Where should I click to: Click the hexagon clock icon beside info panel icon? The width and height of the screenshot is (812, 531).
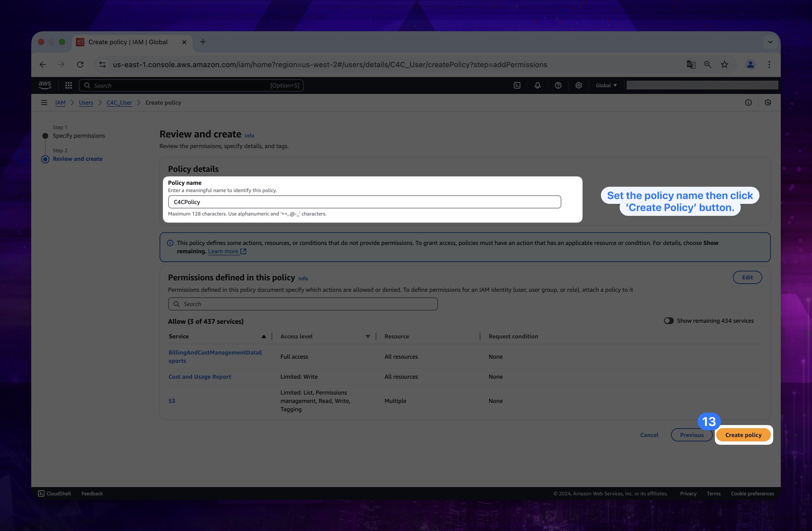pyautogui.click(x=768, y=102)
